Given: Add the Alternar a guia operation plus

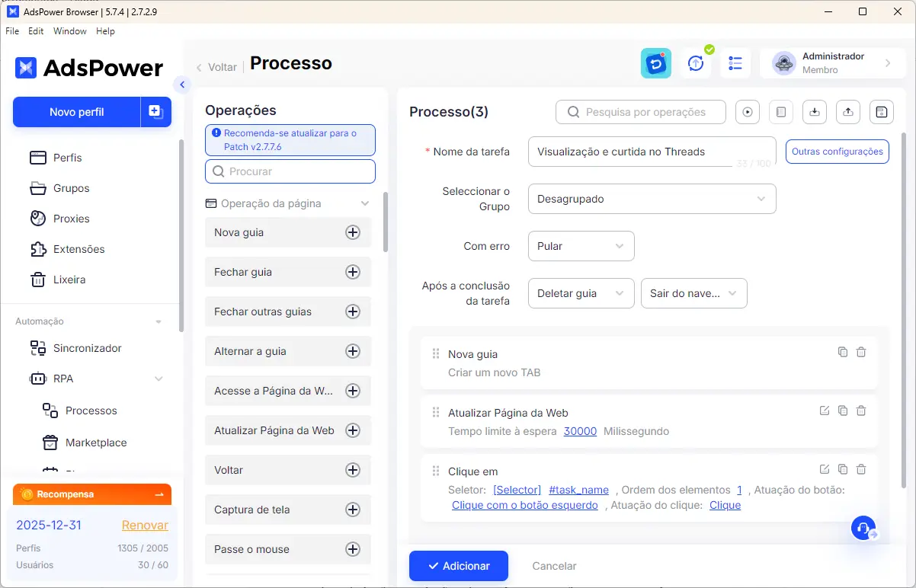Looking at the screenshot, I should tap(353, 351).
